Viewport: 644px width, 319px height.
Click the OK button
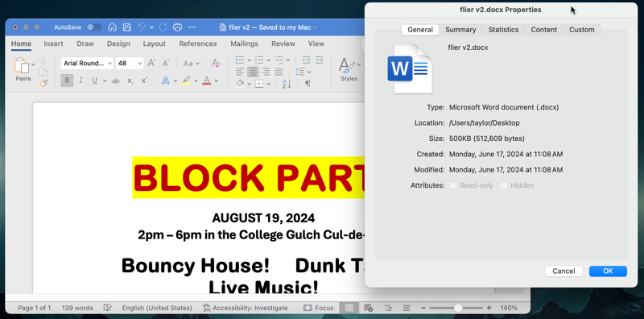[x=608, y=271]
